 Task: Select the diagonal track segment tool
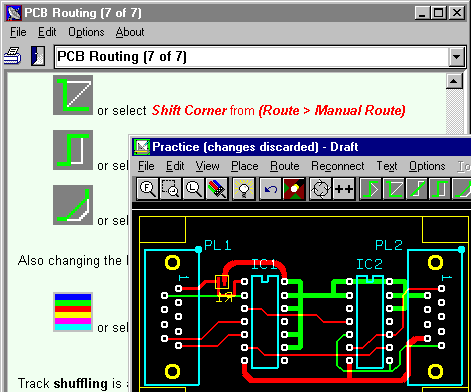(417, 189)
